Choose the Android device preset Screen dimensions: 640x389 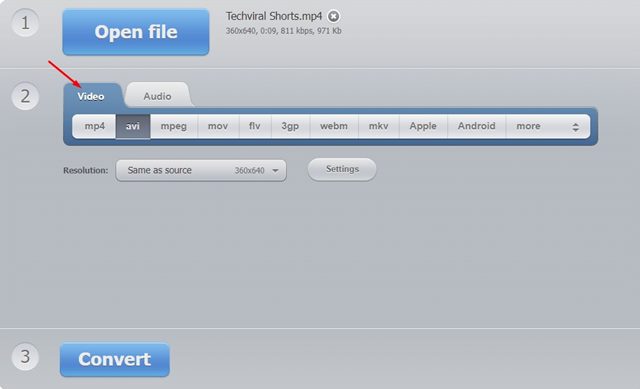pyautogui.click(x=477, y=126)
